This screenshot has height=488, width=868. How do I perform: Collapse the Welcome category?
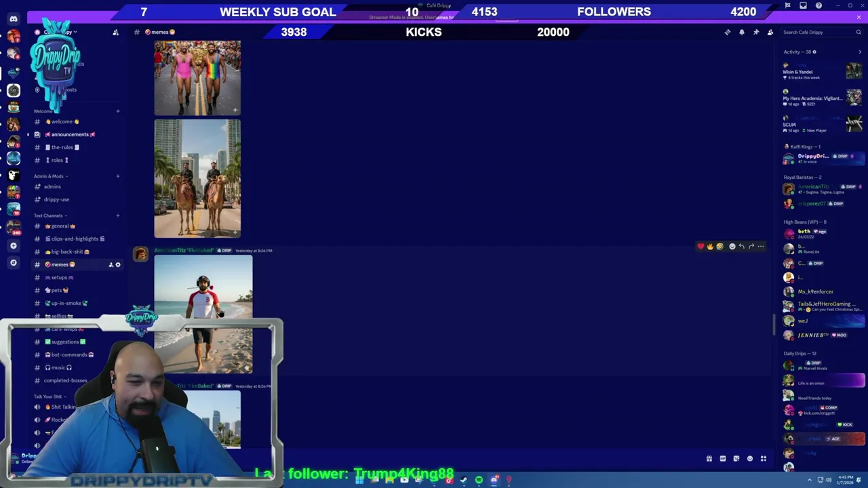coord(45,111)
